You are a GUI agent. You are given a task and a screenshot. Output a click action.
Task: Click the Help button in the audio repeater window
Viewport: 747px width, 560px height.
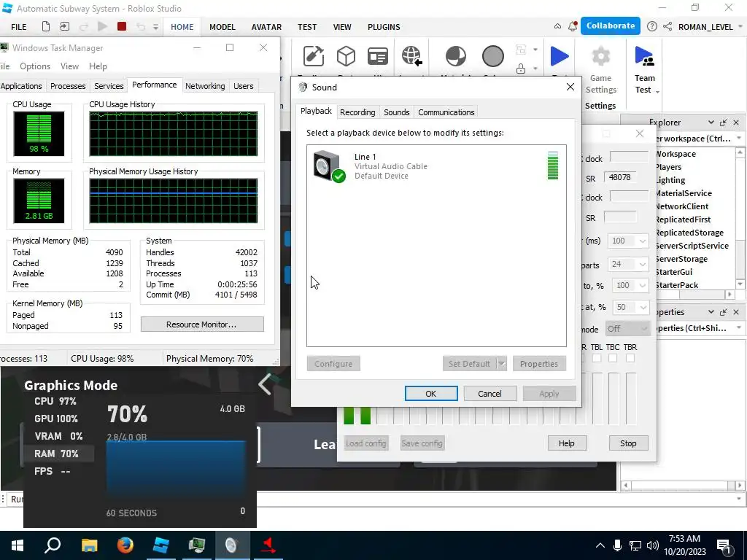[x=566, y=443]
